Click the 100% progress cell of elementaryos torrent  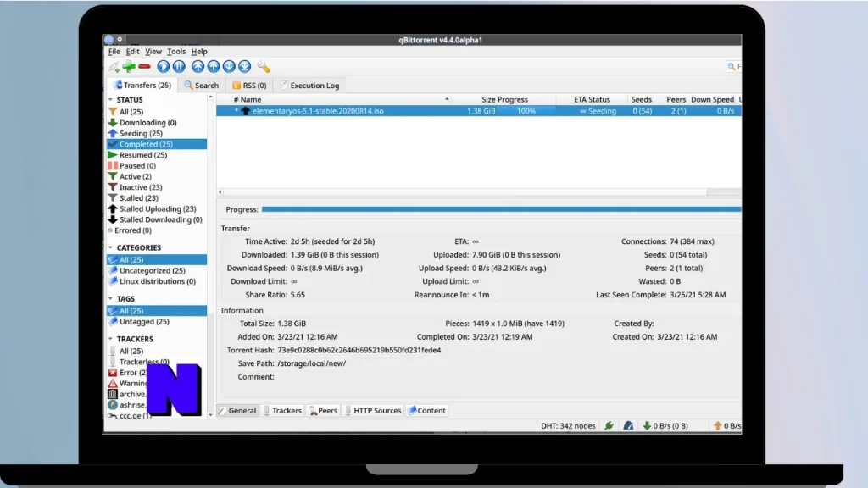pos(526,111)
